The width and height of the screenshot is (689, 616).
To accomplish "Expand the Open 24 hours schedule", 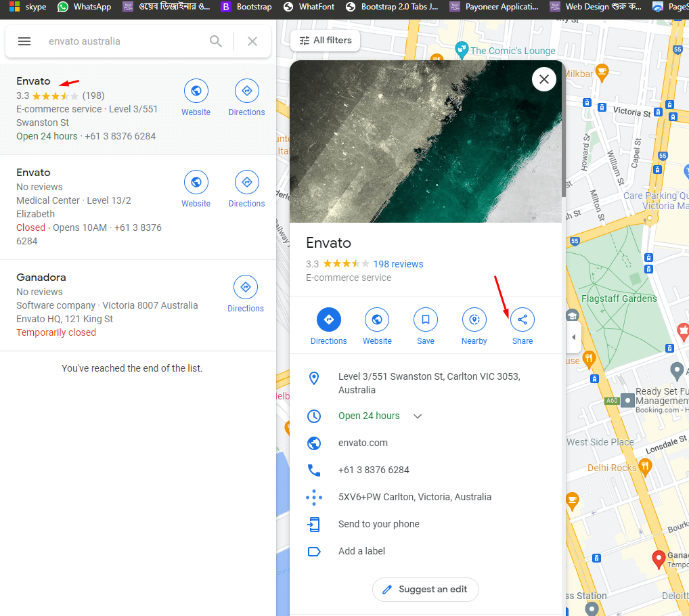I will coord(418,416).
